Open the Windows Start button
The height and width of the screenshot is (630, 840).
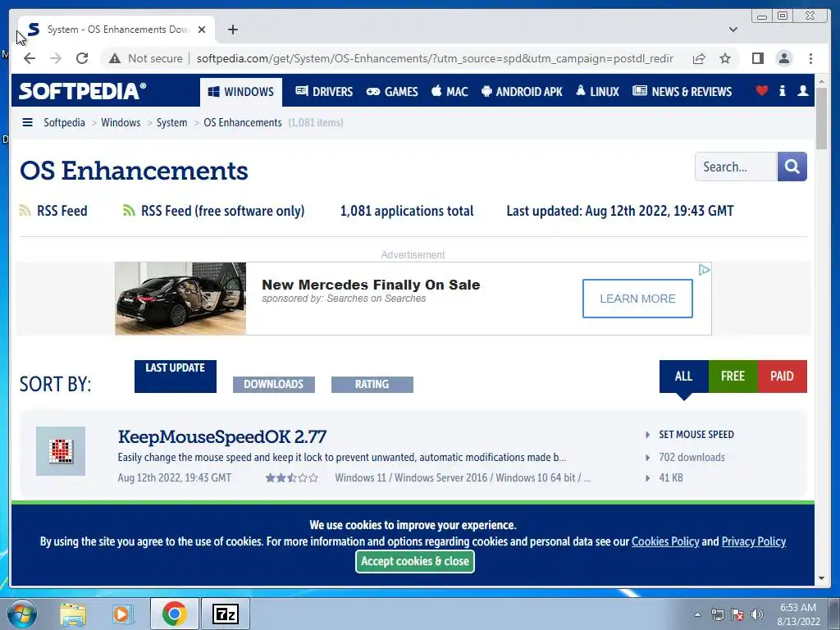coord(22,614)
